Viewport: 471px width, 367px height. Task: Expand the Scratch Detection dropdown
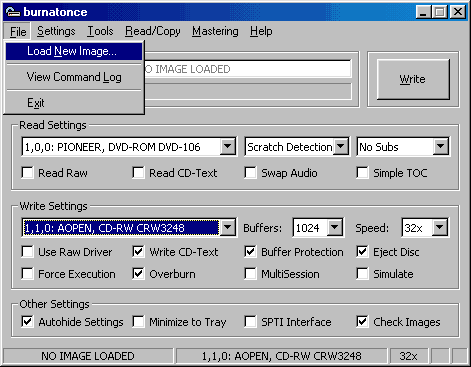(x=340, y=146)
